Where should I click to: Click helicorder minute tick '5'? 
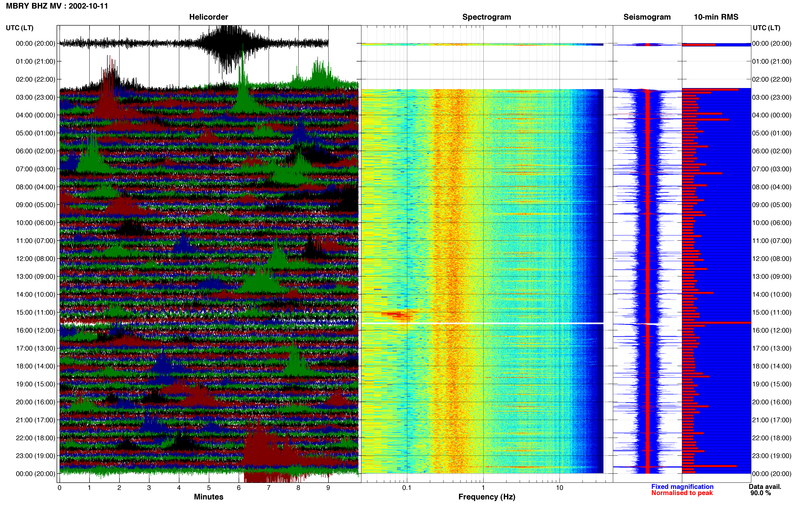point(209,488)
